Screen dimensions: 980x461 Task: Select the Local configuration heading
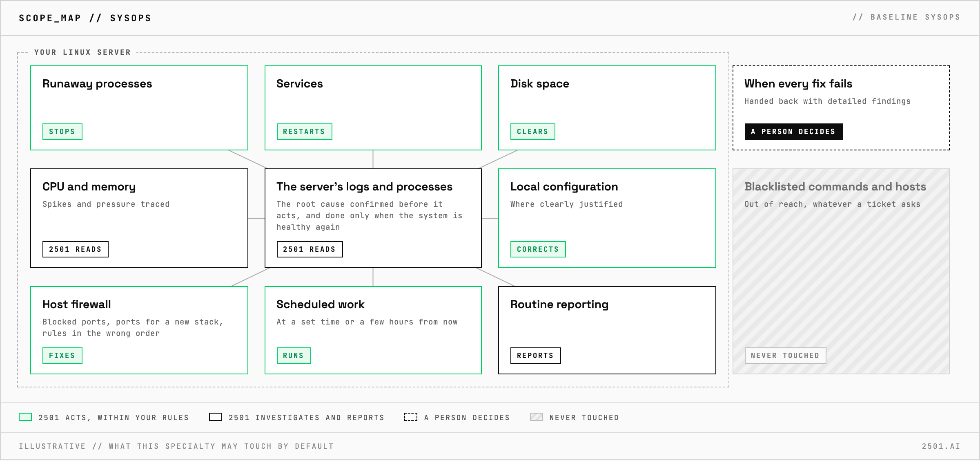tap(564, 187)
